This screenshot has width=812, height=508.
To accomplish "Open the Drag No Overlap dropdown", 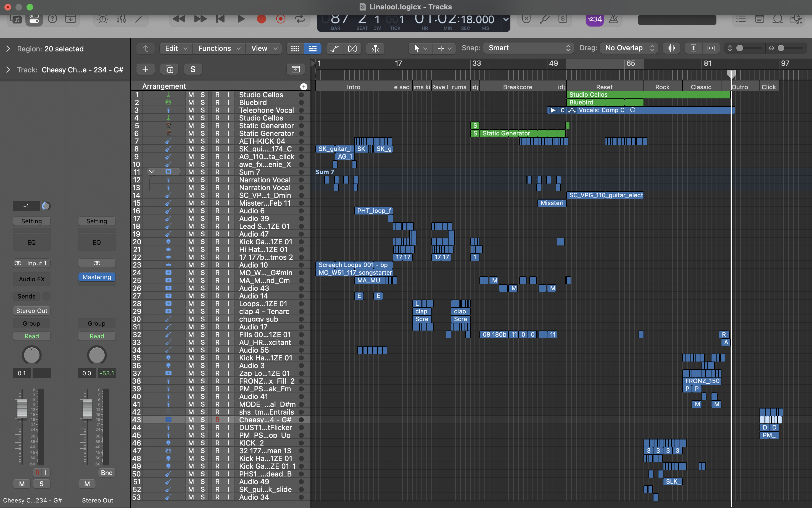I will point(629,48).
